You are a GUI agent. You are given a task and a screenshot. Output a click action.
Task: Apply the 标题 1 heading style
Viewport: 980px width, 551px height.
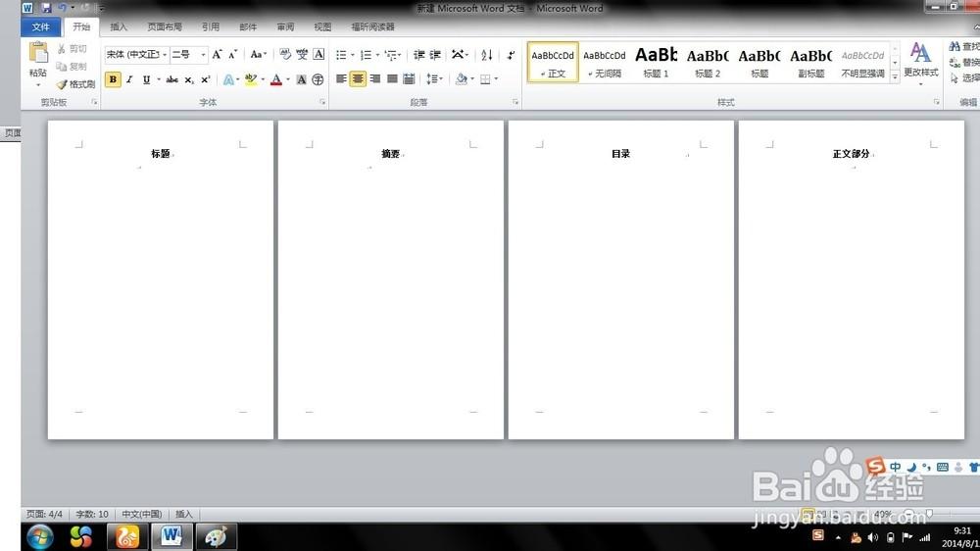tap(656, 61)
